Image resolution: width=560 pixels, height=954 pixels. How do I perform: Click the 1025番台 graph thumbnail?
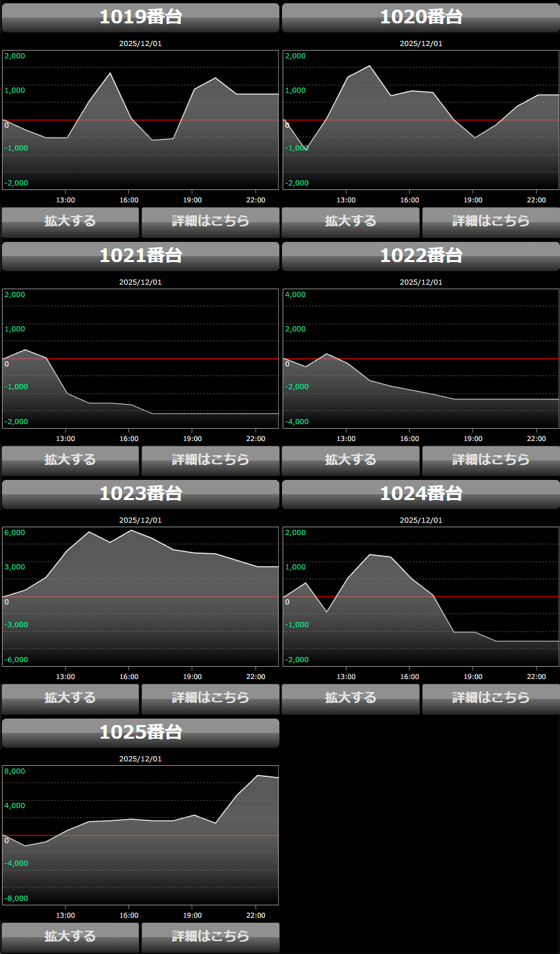click(x=141, y=835)
